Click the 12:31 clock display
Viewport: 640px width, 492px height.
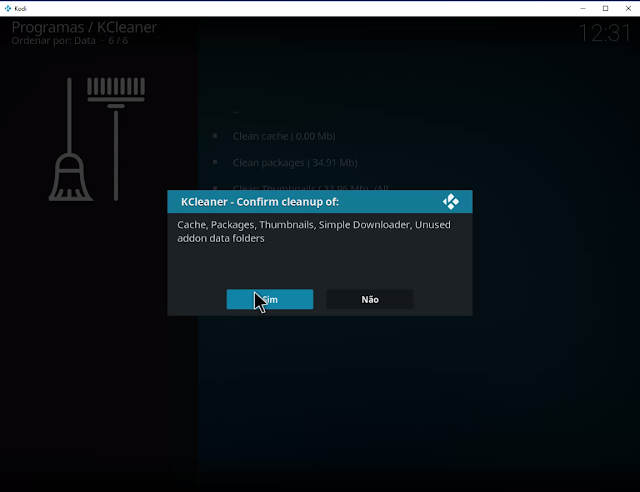point(605,33)
